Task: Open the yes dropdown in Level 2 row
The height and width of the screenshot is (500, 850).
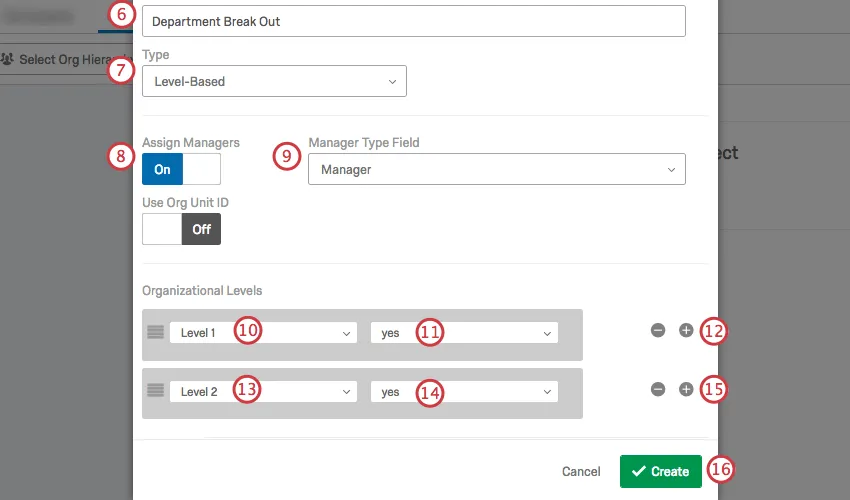Action: pyautogui.click(x=464, y=392)
